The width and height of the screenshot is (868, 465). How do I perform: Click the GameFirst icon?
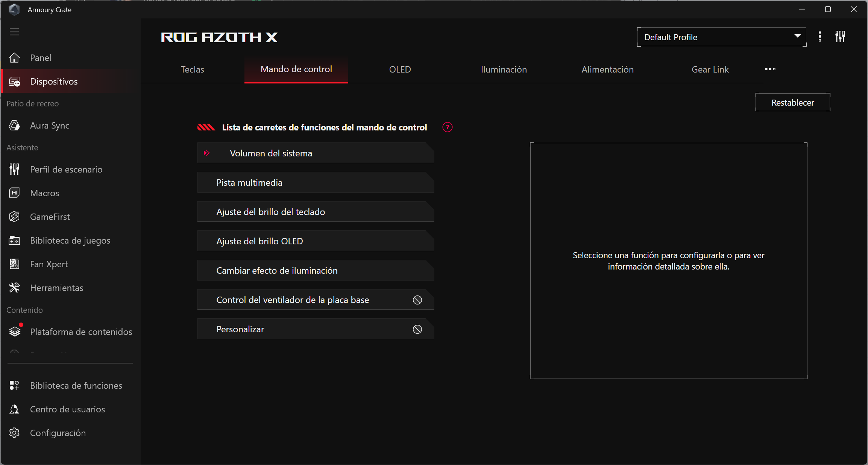pos(14,217)
